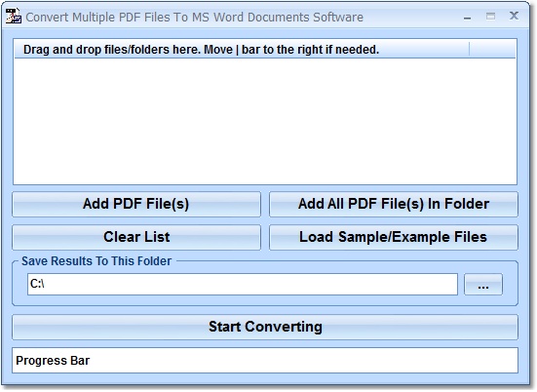The image size is (537, 392).
Task: Click the blank space beside the '...' button
Action: click(x=510, y=284)
